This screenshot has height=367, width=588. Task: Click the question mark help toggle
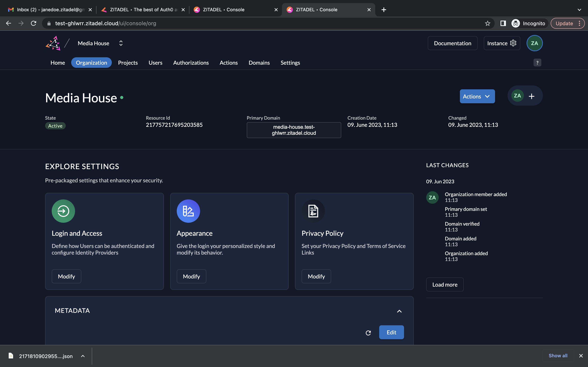coord(537,63)
